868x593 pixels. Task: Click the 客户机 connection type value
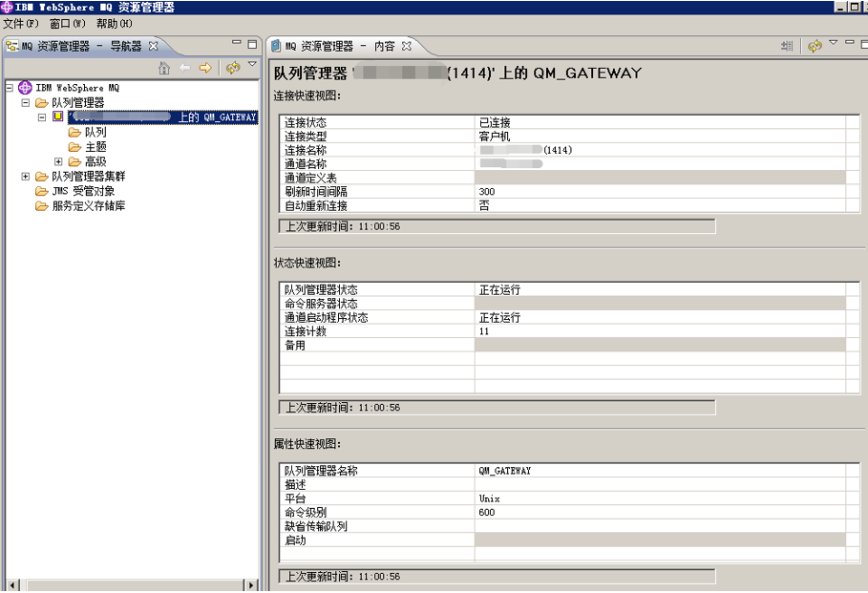[x=495, y=137]
